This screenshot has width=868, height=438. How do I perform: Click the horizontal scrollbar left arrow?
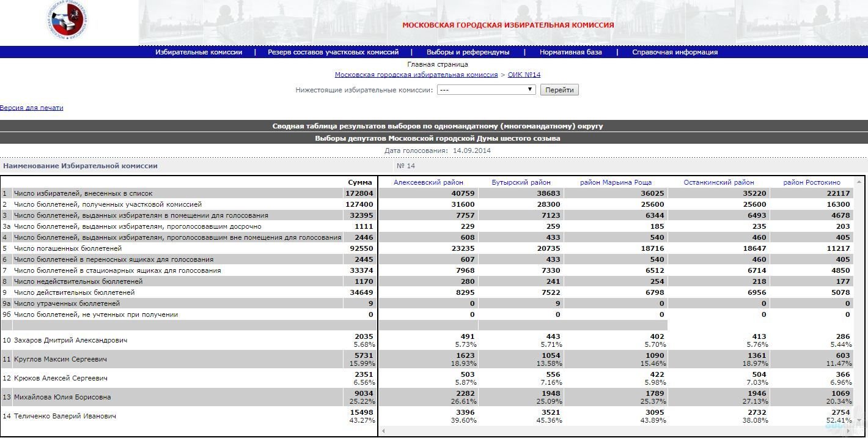(383, 431)
